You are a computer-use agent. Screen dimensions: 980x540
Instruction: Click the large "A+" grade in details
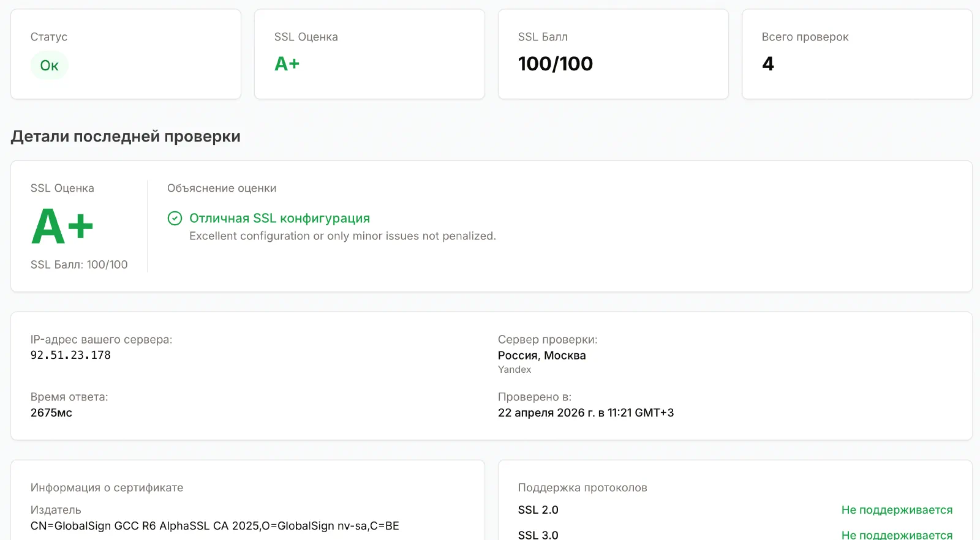62,227
